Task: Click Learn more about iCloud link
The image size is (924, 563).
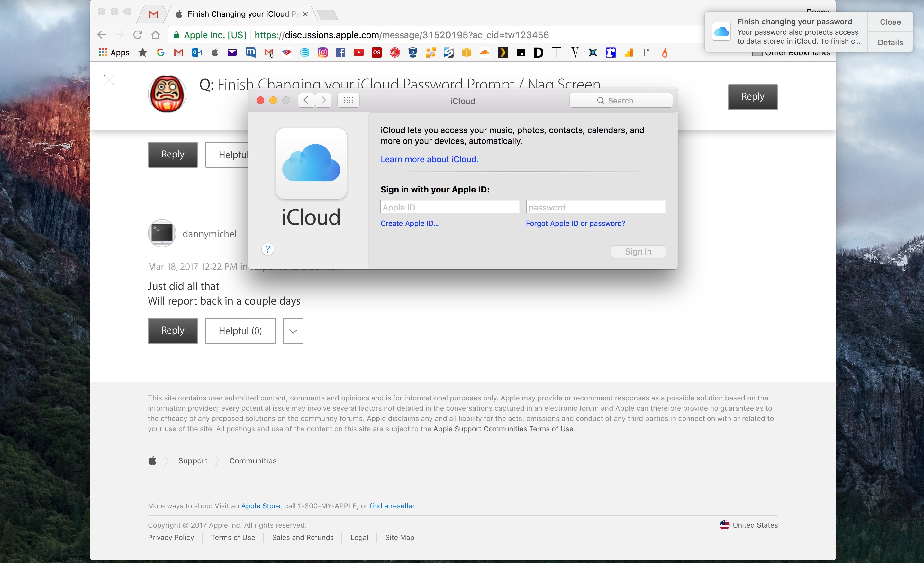Action: coord(430,159)
